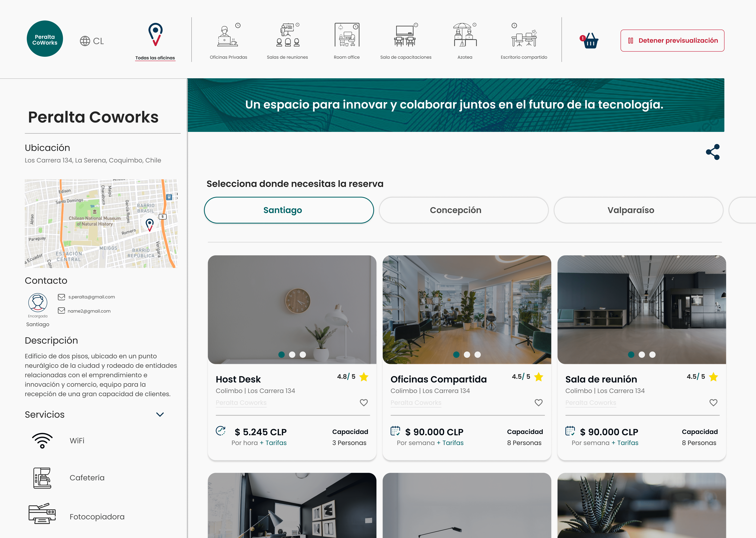Screen dimensions: 756x538
Task: Click Peralta Coworks link under Host Desk
Action: click(x=241, y=403)
